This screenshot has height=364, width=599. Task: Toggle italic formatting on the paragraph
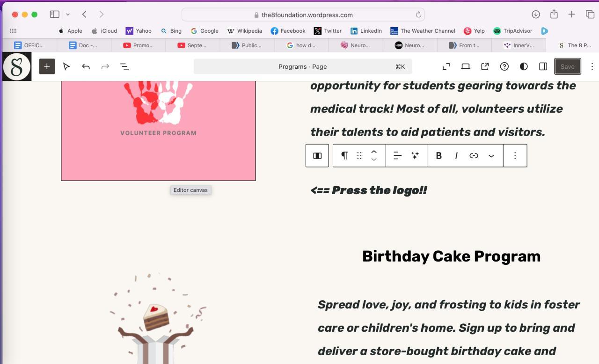tap(456, 156)
